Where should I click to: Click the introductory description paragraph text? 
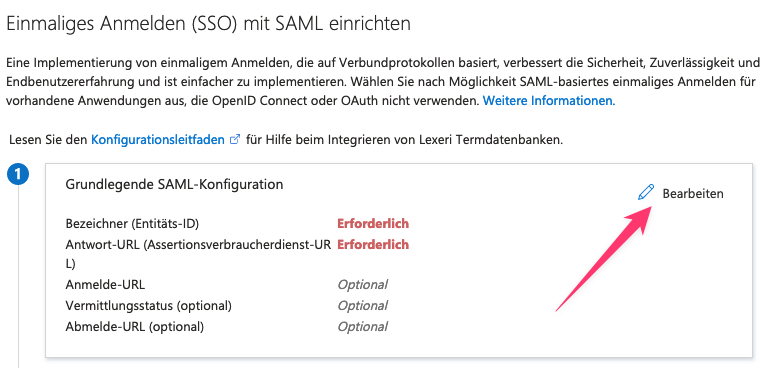click(382, 82)
